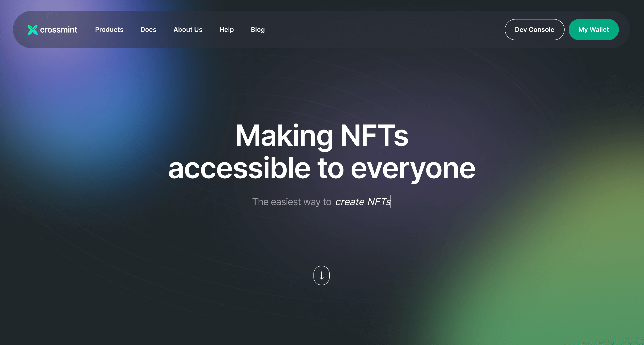The width and height of the screenshot is (644, 345).
Task: Click "The easiest way to" subtitle text
Action: 291,202
